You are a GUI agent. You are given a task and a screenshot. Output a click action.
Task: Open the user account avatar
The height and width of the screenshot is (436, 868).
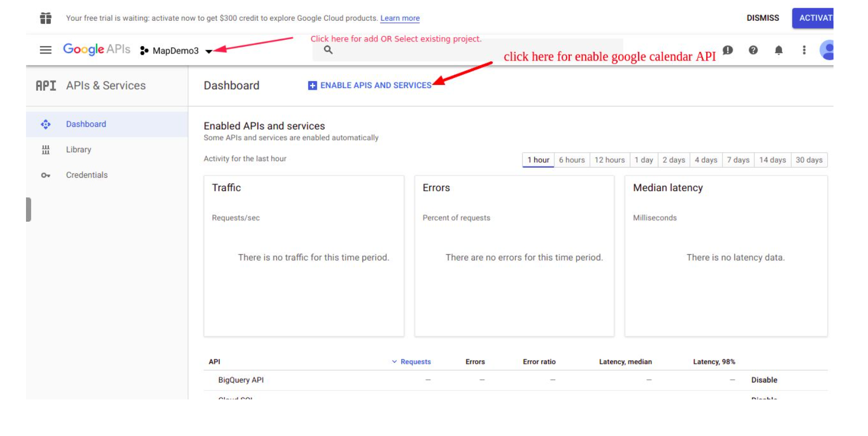(827, 50)
